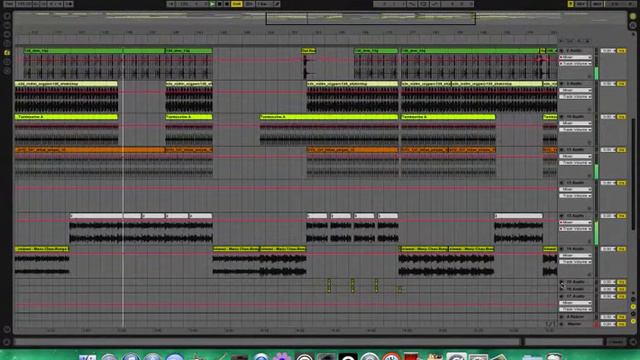
Task: Deactivate A Return with its yellow Track Activator
Action: coord(621,317)
